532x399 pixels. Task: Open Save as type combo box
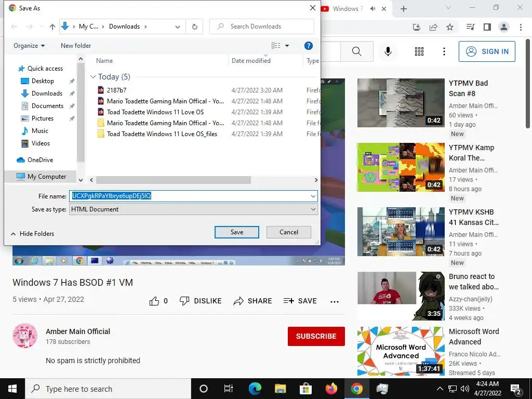tap(193, 209)
